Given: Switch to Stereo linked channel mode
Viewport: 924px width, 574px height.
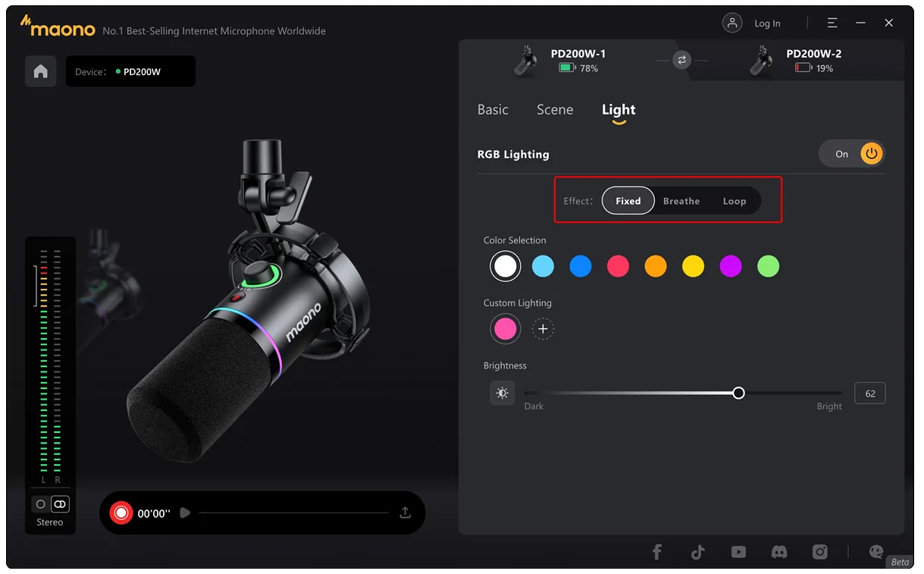Looking at the screenshot, I should 60,504.
